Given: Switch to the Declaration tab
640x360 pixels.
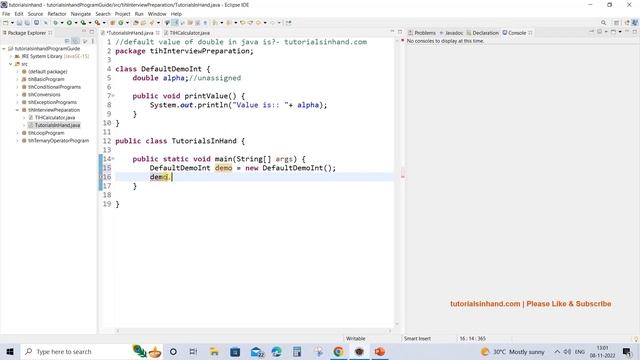Looking at the screenshot, I should tap(482, 33).
